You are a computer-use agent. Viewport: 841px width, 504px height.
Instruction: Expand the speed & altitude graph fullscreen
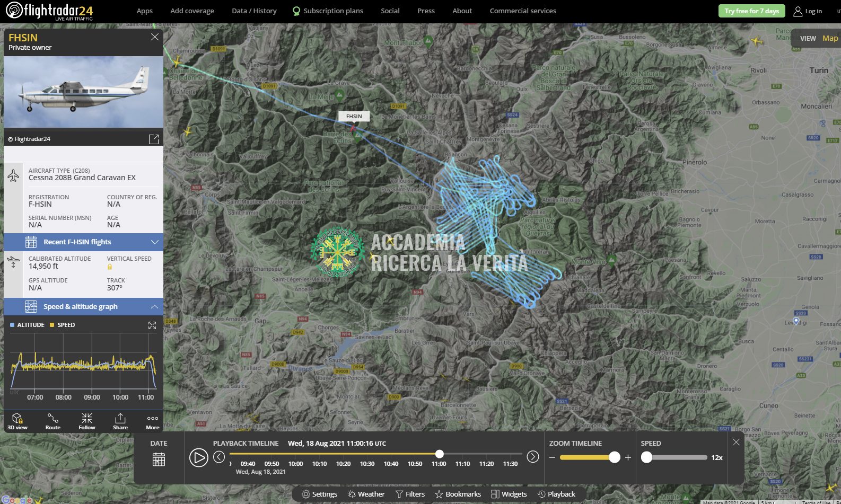click(x=152, y=325)
